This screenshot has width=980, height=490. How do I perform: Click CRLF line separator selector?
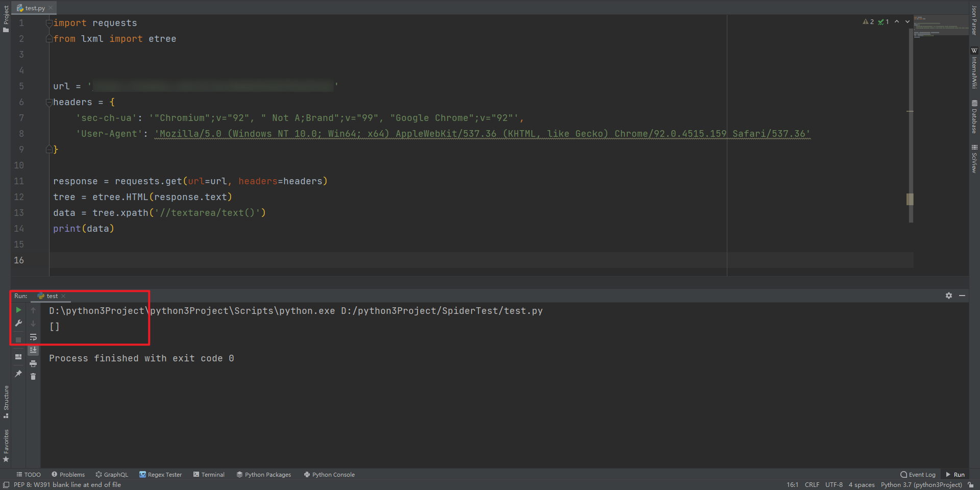click(x=812, y=485)
